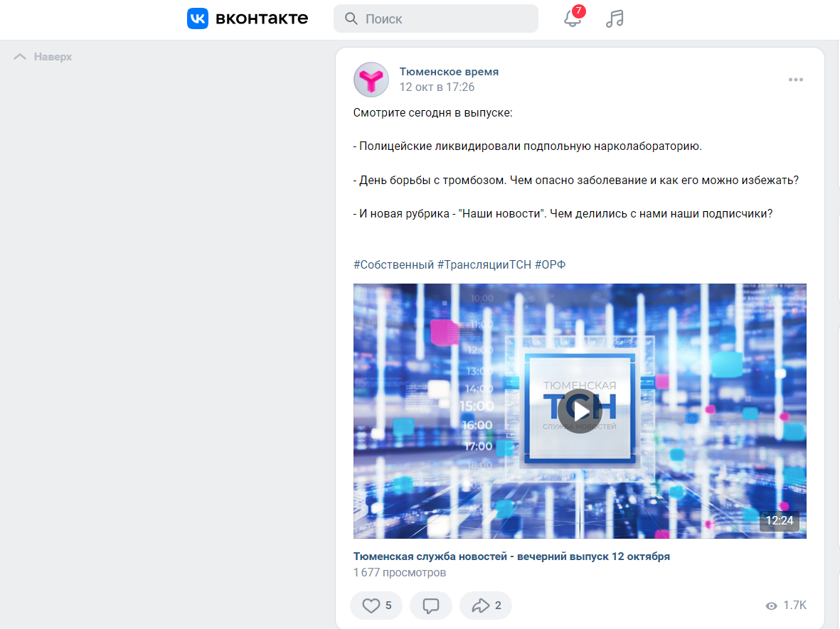Image resolution: width=840 pixels, height=629 pixels.
Task: Follow hashtag #ТрансляцииТСН
Action: click(x=484, y=265)
